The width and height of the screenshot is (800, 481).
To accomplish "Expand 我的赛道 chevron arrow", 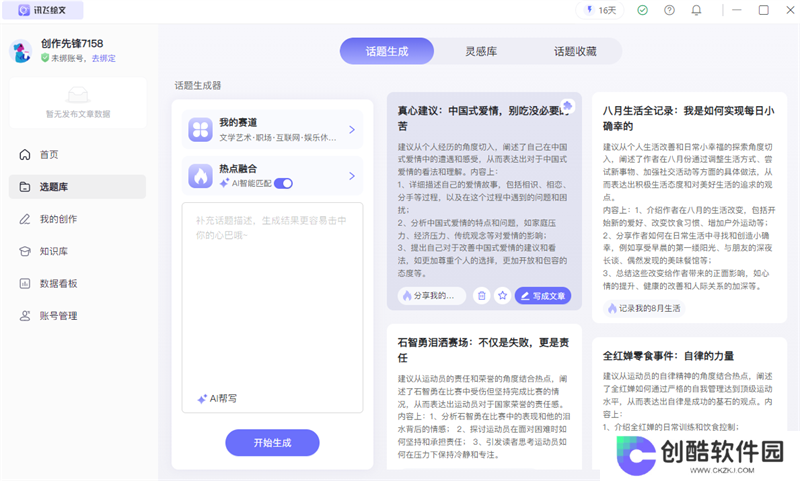I will (352, 130).
